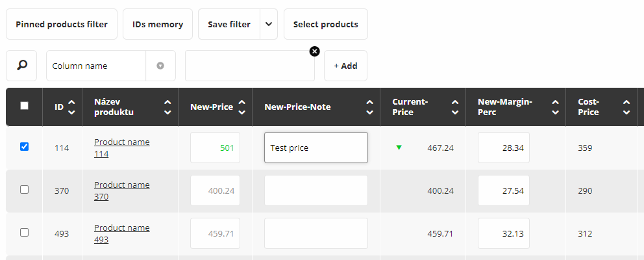Sort by the New-Margin-Perc column arrows
The width and height of the screenshot is (644, 260).
(x=556, y=107)
